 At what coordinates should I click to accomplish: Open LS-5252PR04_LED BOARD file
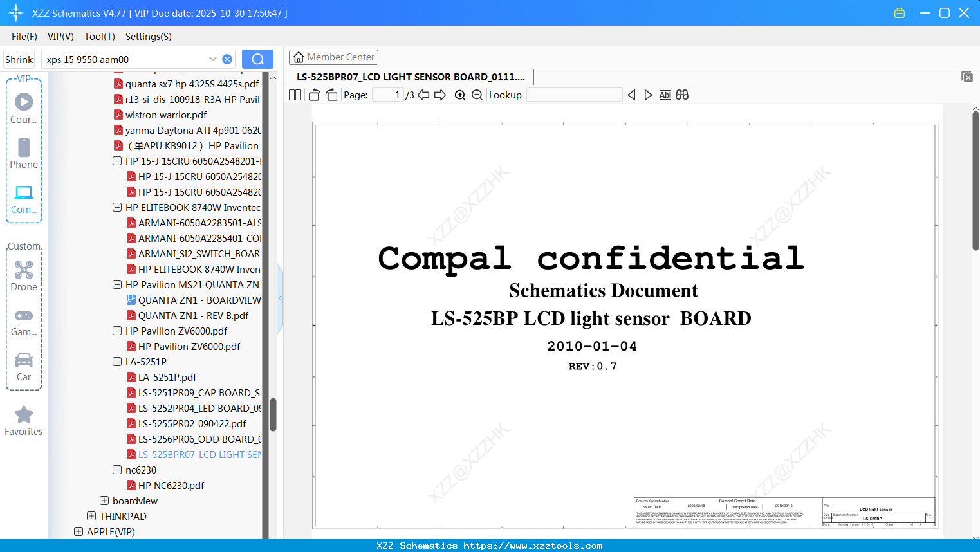pyautogui.click(x=194, y=408)
